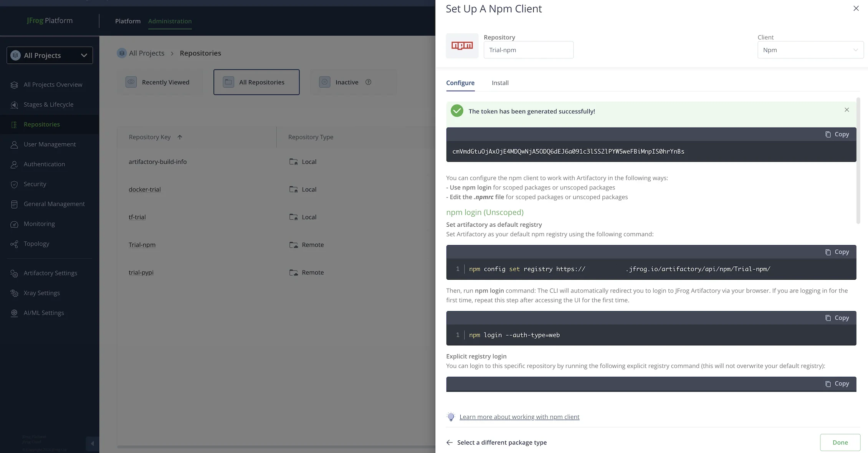Copy the generated token

tap(837, 134)
